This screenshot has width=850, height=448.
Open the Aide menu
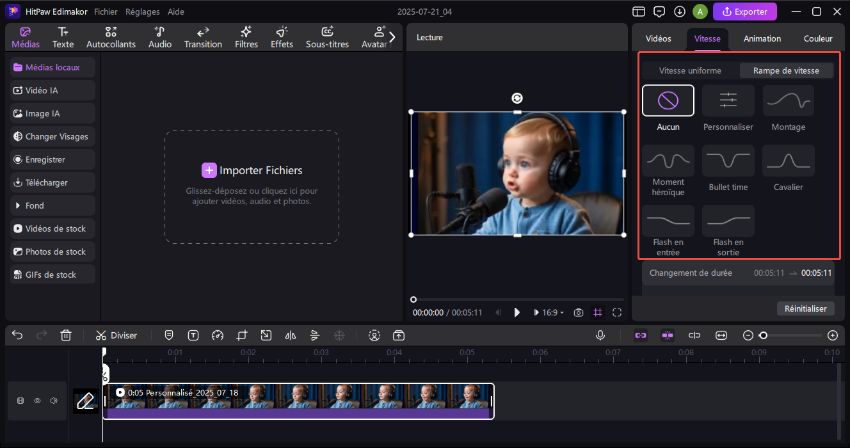click(x=176, y=11)
